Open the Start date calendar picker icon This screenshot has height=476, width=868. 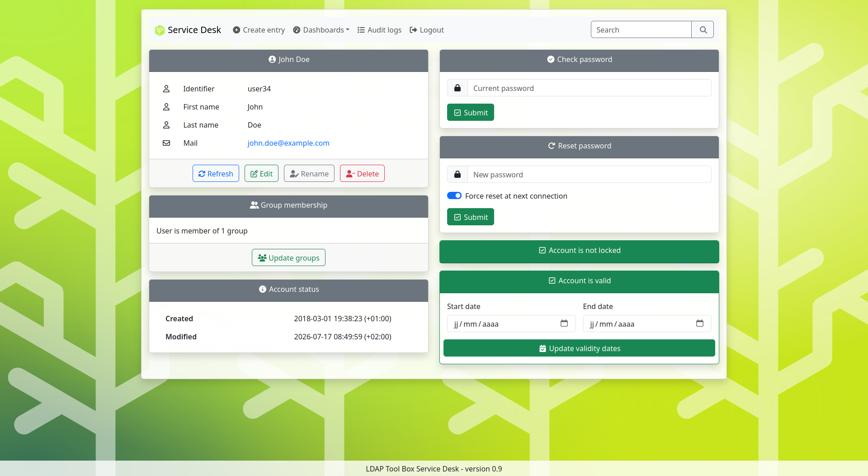coord(564,324)
